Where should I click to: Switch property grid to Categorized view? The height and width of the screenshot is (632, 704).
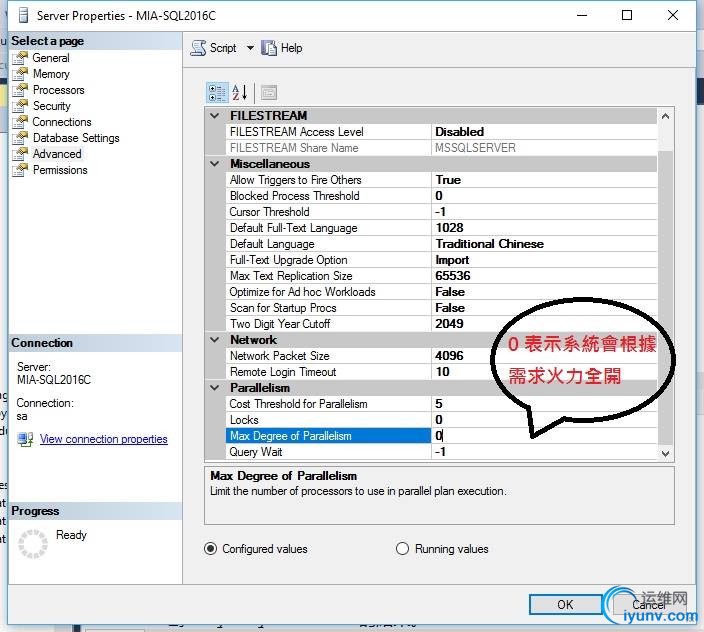[x=217, y=93]
